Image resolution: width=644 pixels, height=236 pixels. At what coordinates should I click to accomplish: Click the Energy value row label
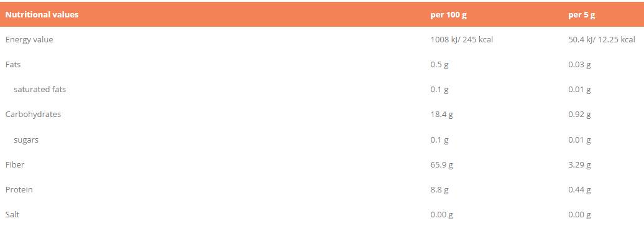click(29, 39)
